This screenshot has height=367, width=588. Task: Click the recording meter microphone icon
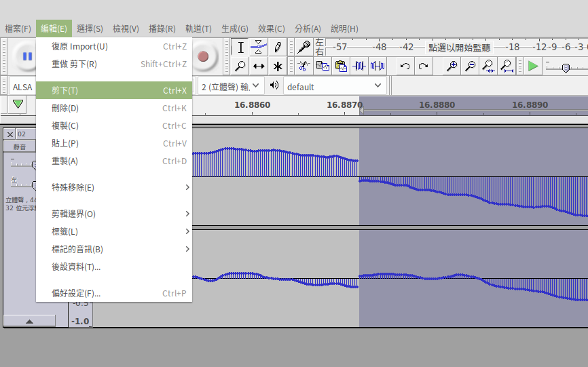pos(304,47)
